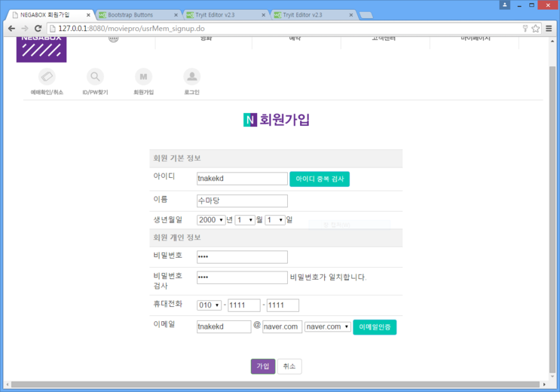Open the login person icon
560x392 pixels.
(192, 77)
